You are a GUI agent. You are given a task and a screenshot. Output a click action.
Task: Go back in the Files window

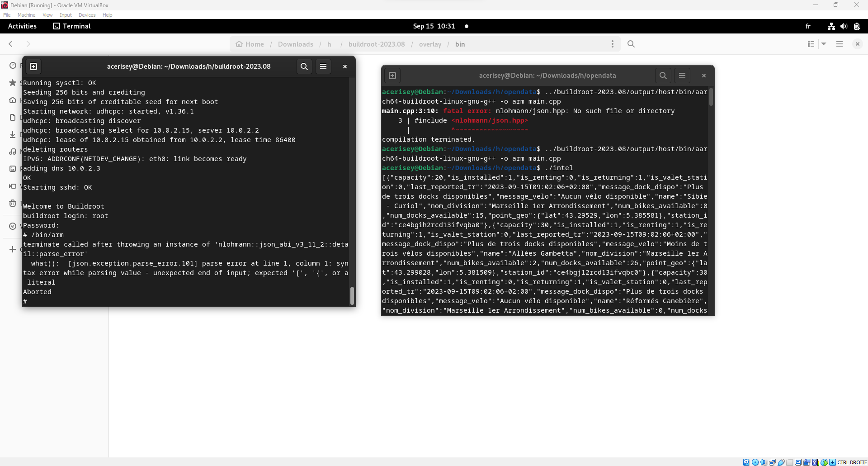[11, 44]
